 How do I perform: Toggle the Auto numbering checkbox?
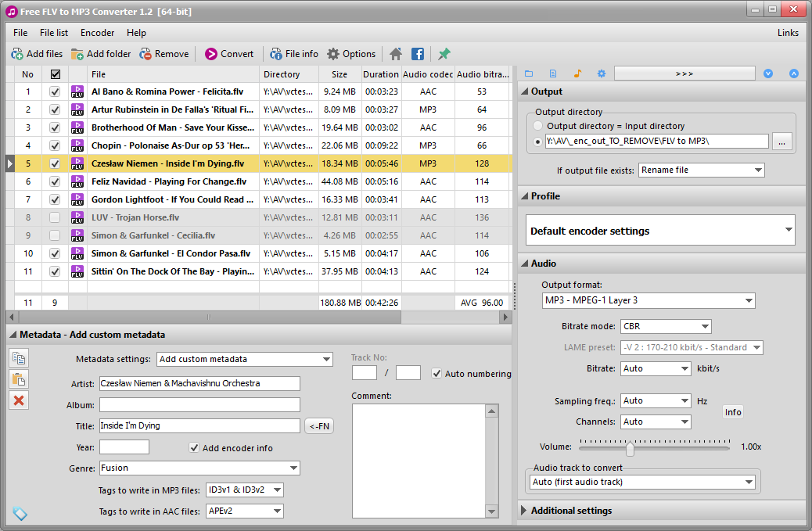click(437, 373)
